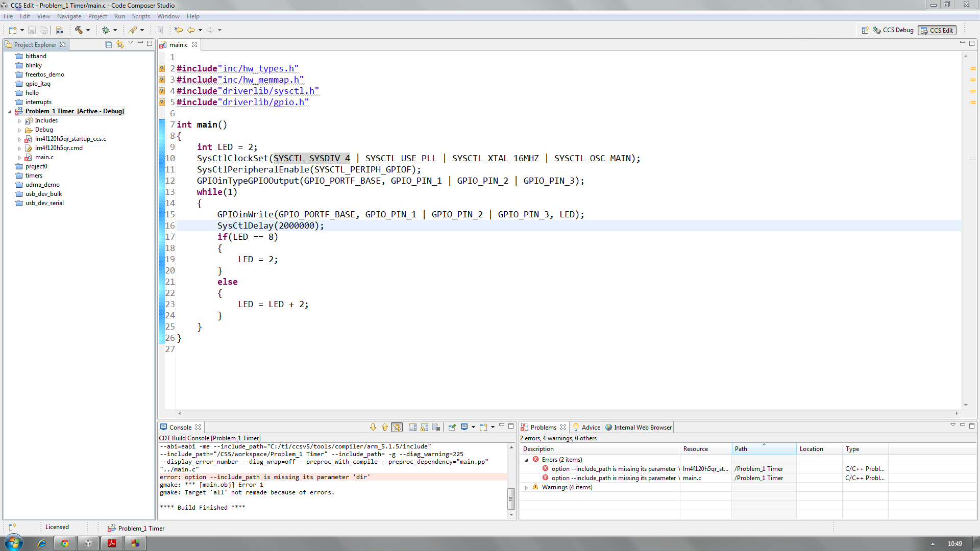Build the project with the hammer icon

pos(79,30)
